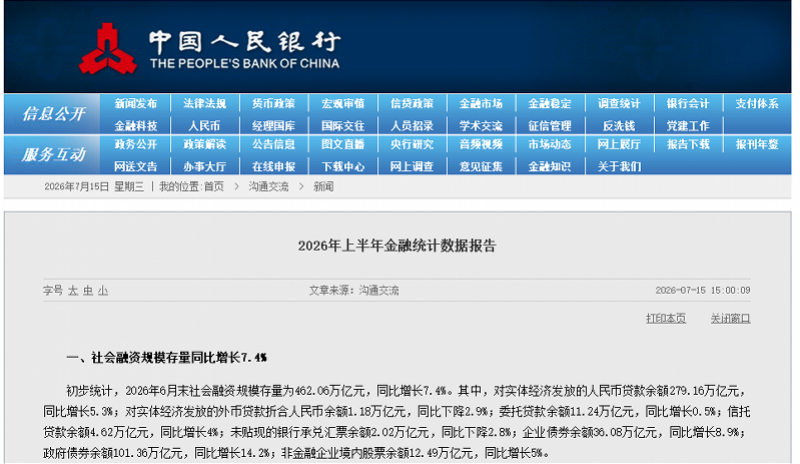Go to 首页 in breadcrumb

click(213, 187)
